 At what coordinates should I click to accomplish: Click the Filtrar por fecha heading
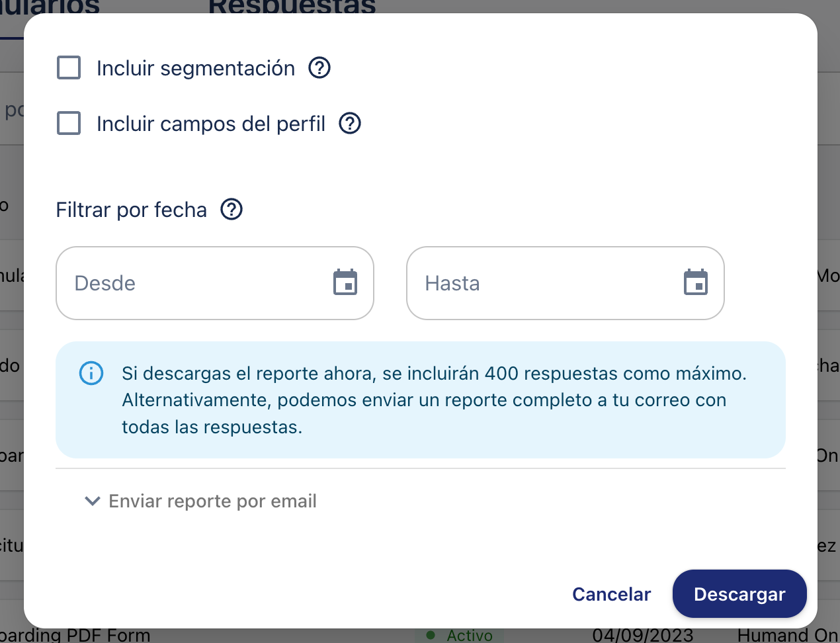131,210
